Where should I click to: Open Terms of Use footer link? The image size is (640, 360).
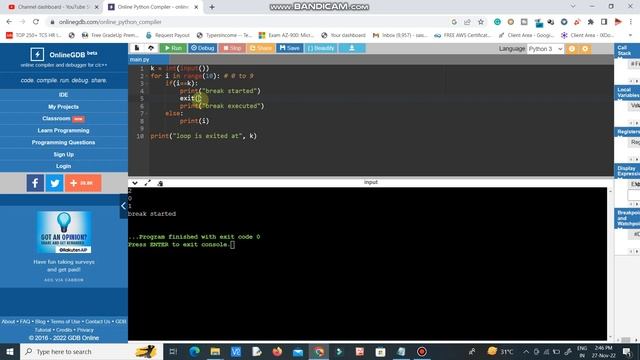[65, 322]
